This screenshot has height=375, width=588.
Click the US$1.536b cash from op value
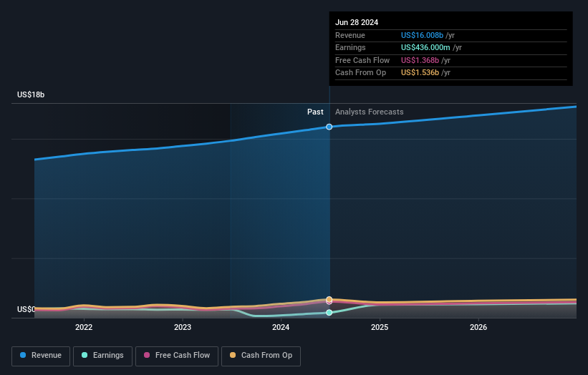(x=420, y=73)
